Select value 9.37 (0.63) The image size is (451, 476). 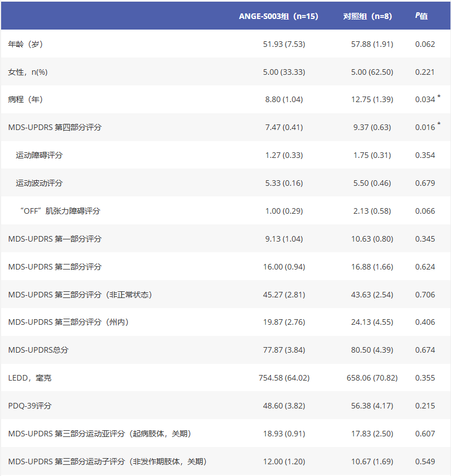point(372,127)
